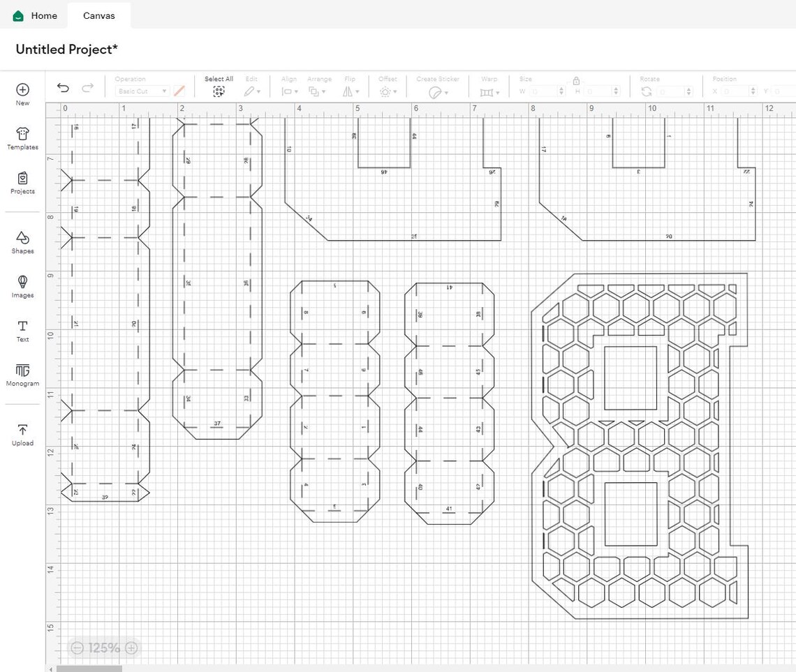Open the Edit pencil menu

pyautogui.click(x=252, y=91)
